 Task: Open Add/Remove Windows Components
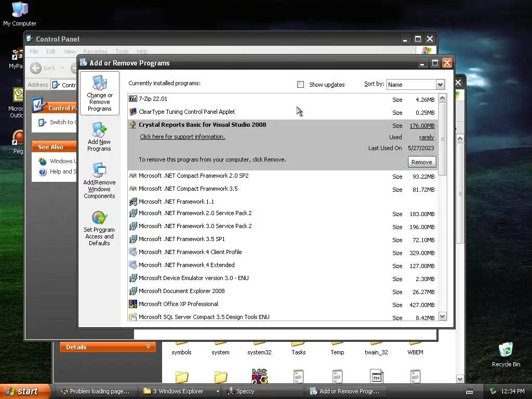[x=99, y=180]
